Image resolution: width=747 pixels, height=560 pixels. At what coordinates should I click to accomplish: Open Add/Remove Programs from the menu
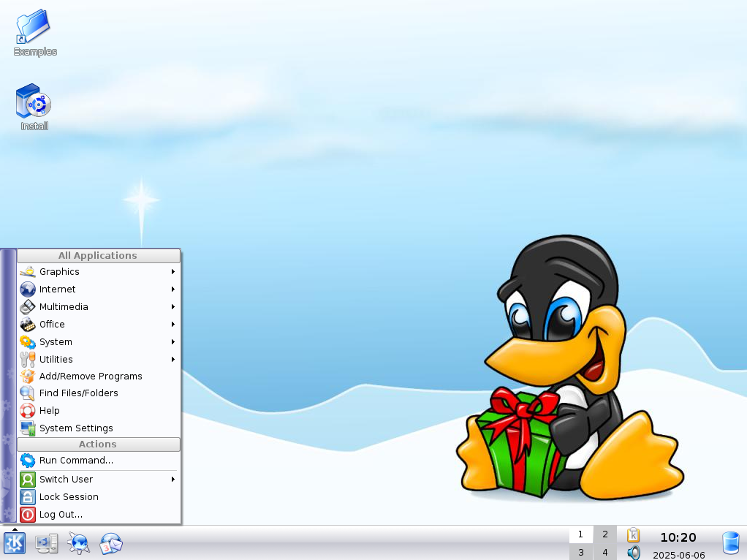point(99,376)
